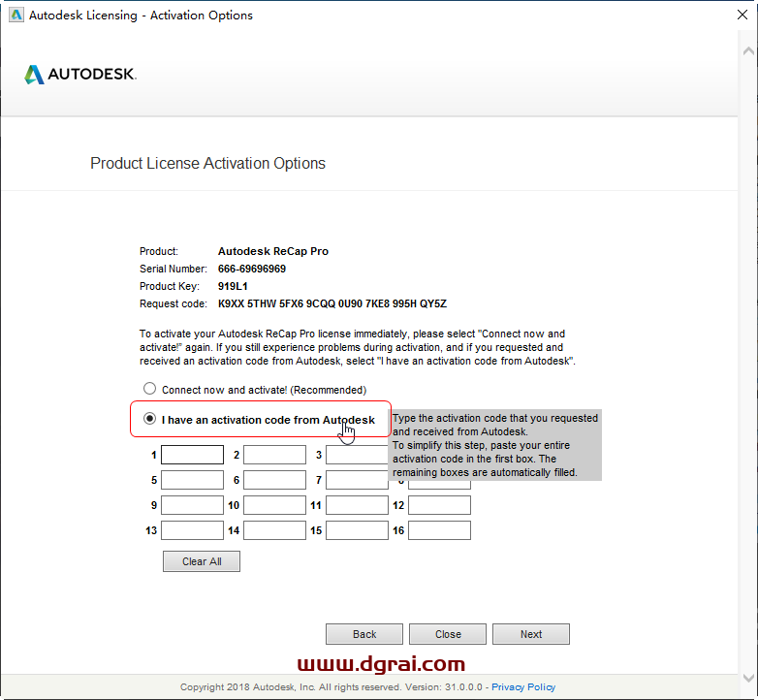Click the Close button at bottom
The height and width of the screenshot is (700, 758).
(448, 634)
